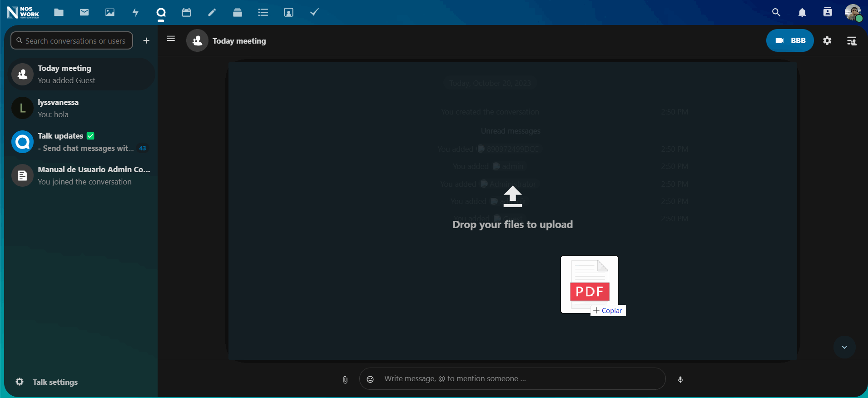Open the global search magnifier
The image size is (868, 398).
coord(776,12)
